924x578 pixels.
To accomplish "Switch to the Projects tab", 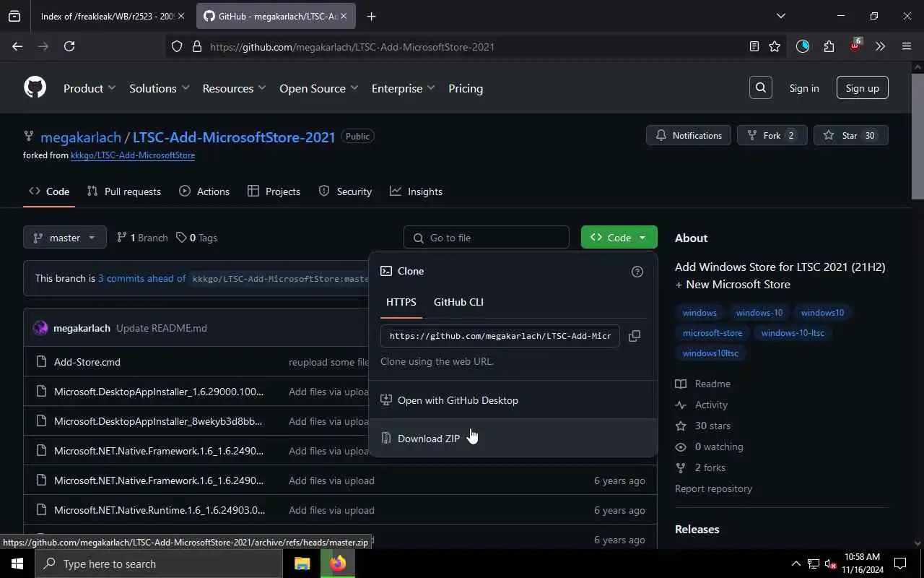I will (x=274, y=191).
